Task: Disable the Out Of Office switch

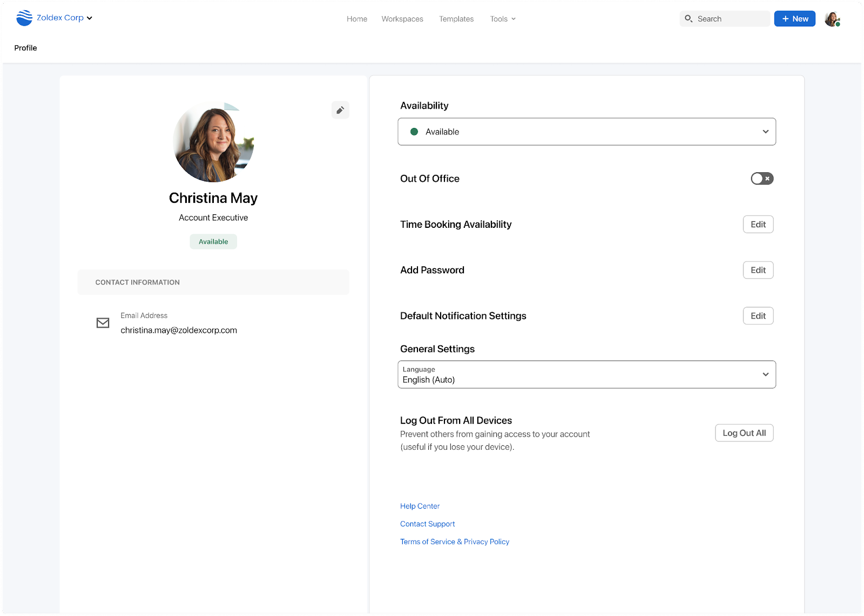Action: click(x=762, y=178)
